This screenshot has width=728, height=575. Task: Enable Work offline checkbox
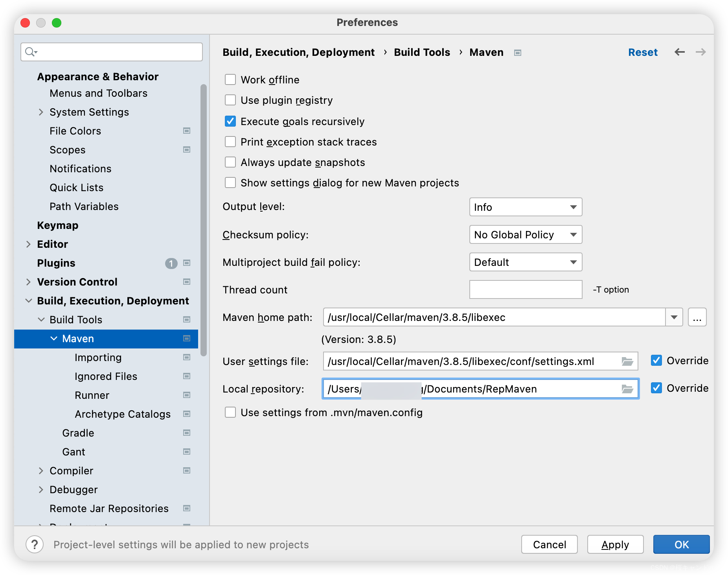point(230,80)
